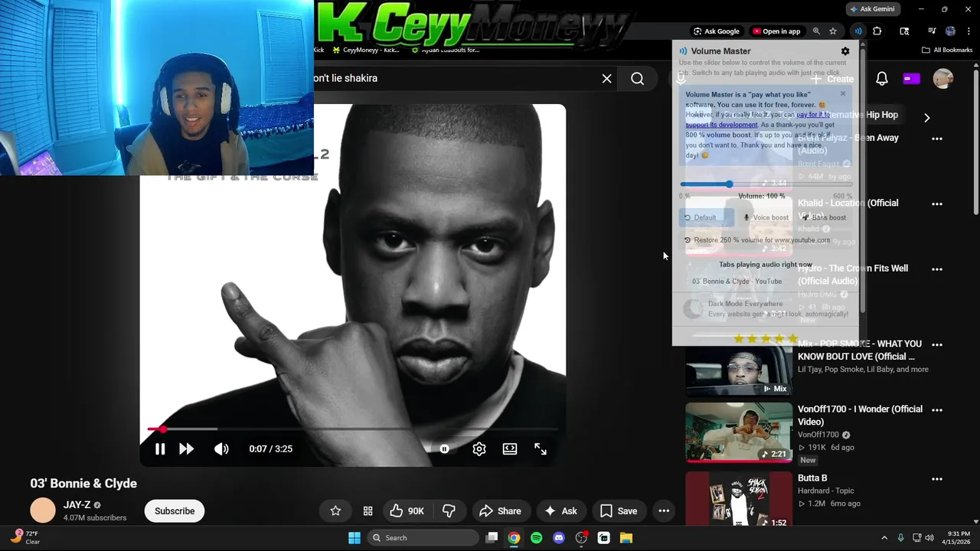Share the 03' Bonnie & Clyde video
The width and height of the screenshot is (980, 551).
tap(500, 511)
